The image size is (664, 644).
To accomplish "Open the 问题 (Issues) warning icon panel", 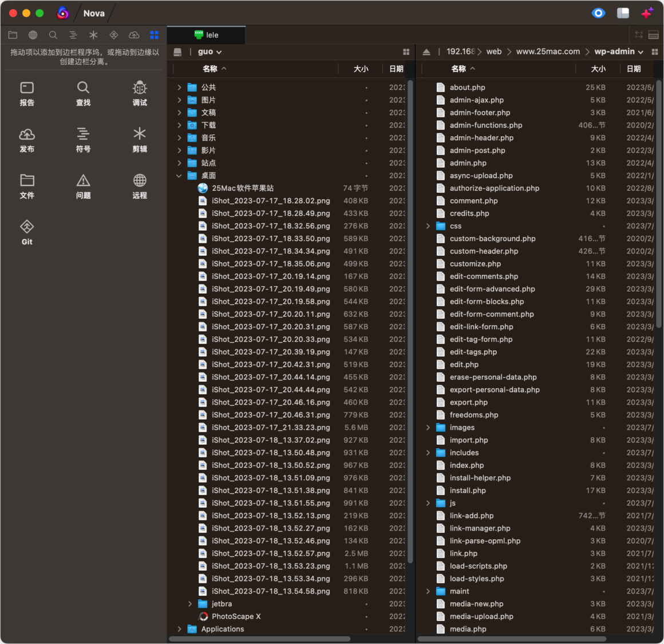I will pyautogui.click(x=83, y=186).
